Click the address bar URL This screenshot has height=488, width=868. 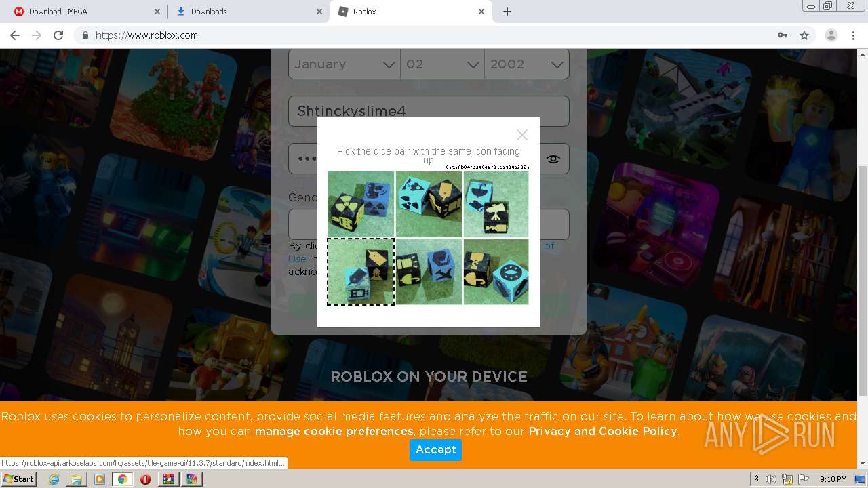click(x=146, y=35)
